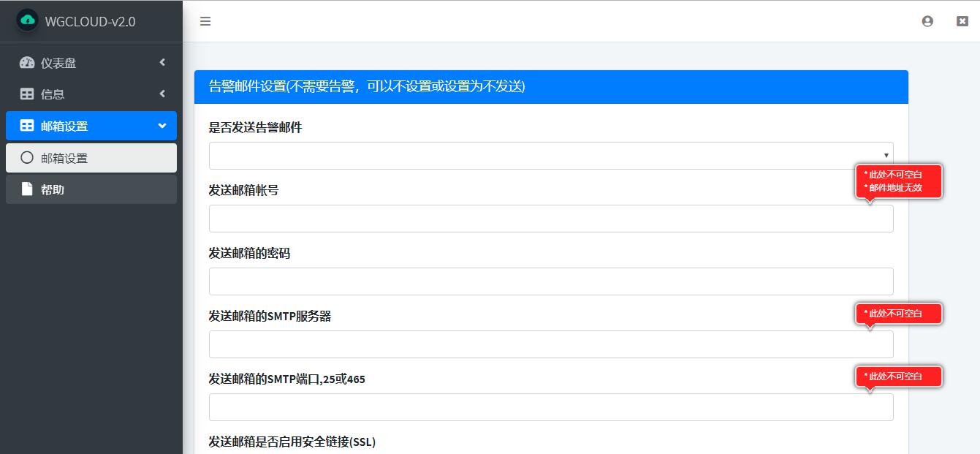980x454 pixels.
Task: Dismiss the 邮件地址无效 validation tooltip
Action: (899, 181)
